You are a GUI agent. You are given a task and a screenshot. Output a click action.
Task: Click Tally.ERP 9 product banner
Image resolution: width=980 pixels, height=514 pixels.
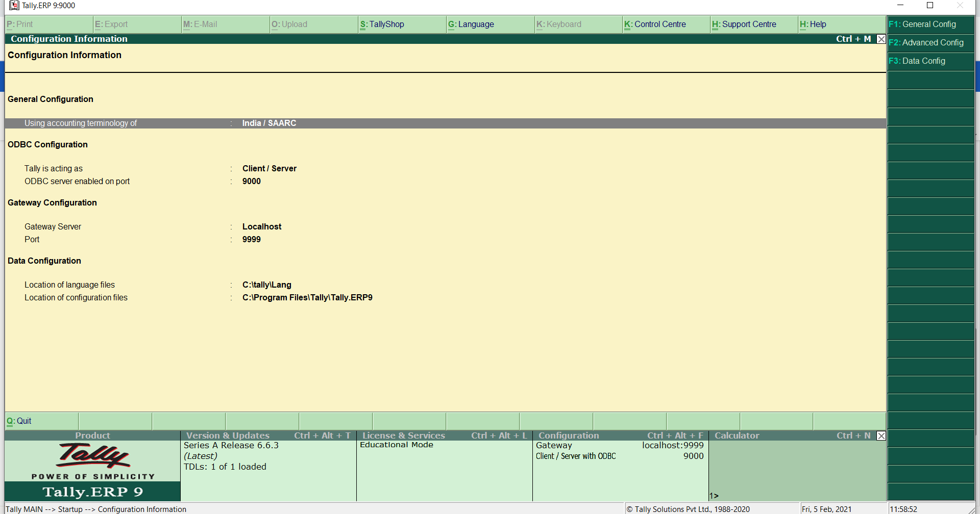(92, 492)
